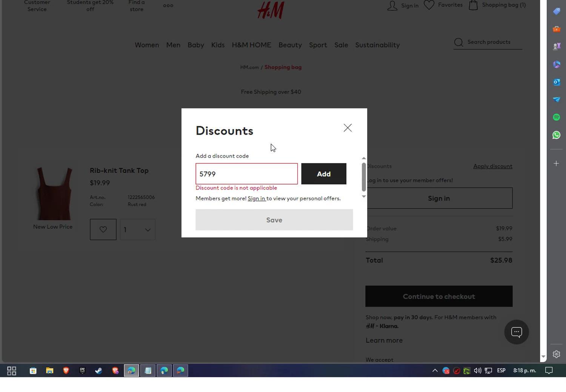Expand the hidden system tray icons
Screen dimensions: 566x392
[435, 370]
